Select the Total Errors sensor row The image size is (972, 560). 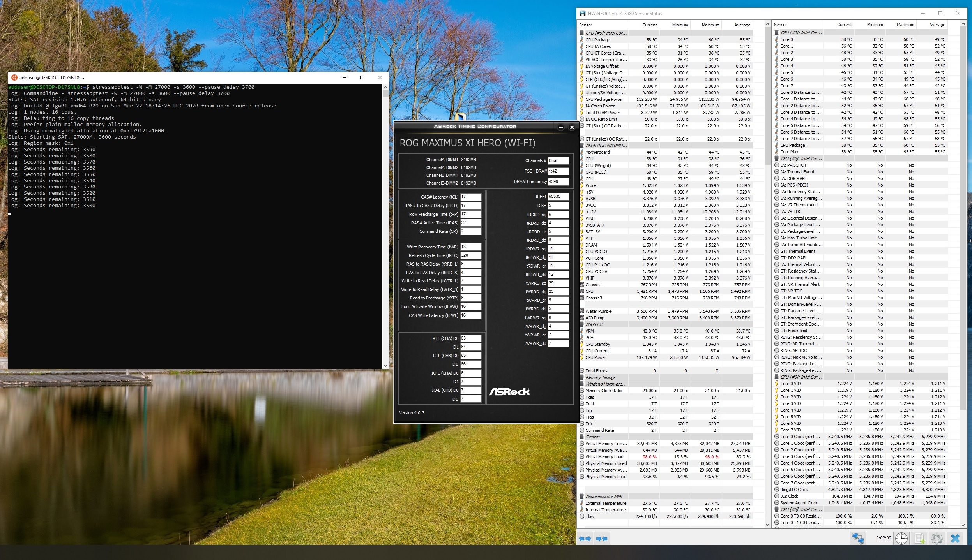pyautogui.click(x=596, y=371)
